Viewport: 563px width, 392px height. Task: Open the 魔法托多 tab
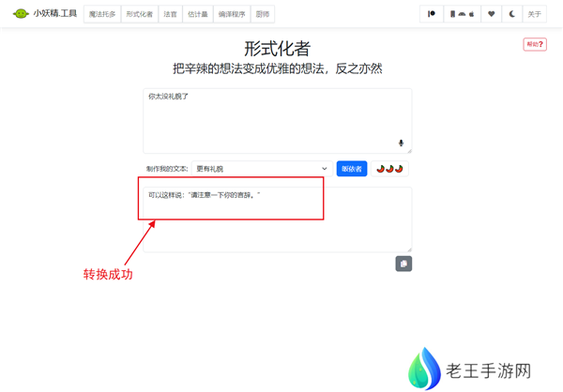pyautogui.click(x=102, y=14)
